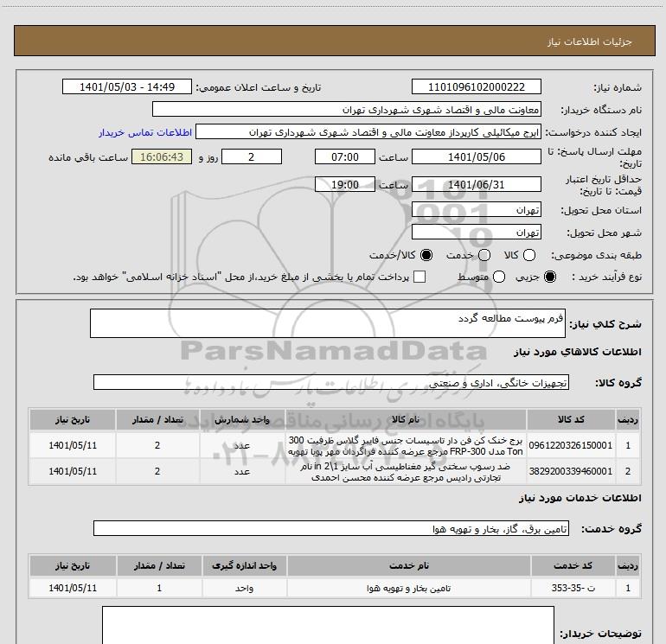Click the service name تامین بخار و تهویه هوا
Screen dimensions: 666x644
coord(408,589)
